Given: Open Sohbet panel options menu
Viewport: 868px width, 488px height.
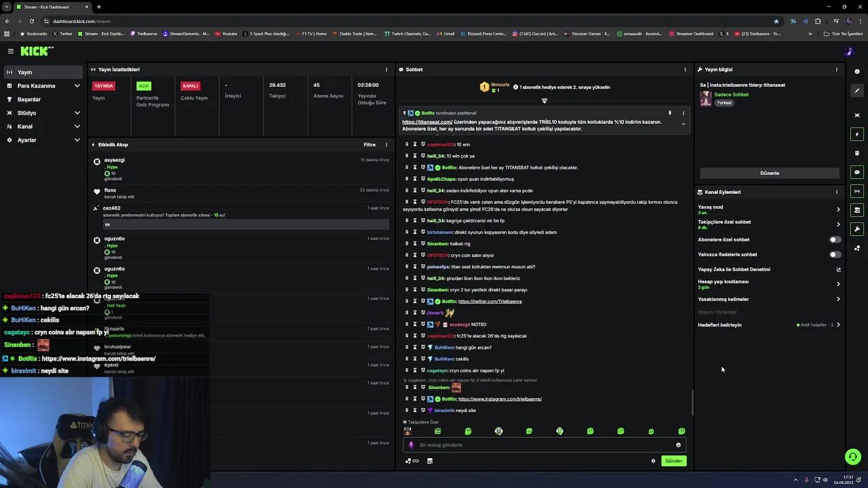Looking at the screenshot, I should [x=685, y=69].
